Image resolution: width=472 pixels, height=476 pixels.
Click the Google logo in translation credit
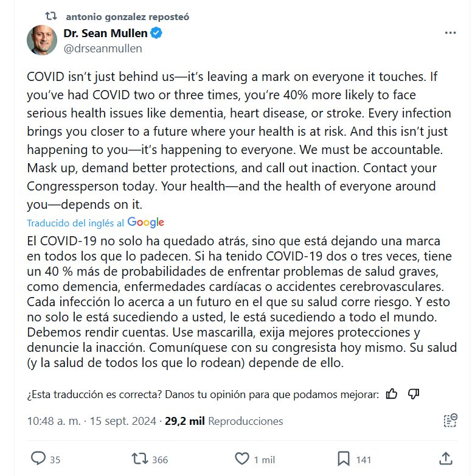(146, 223)
